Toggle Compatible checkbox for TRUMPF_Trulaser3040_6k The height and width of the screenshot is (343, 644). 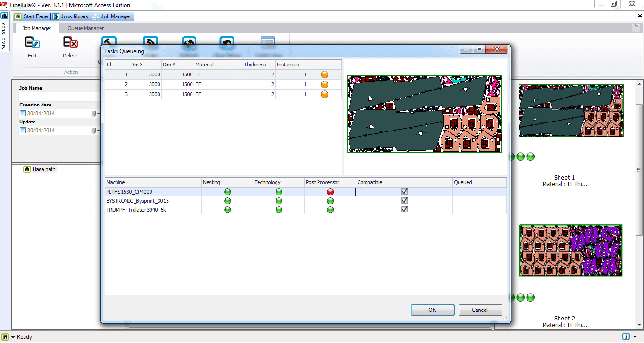tap(404, 210)
